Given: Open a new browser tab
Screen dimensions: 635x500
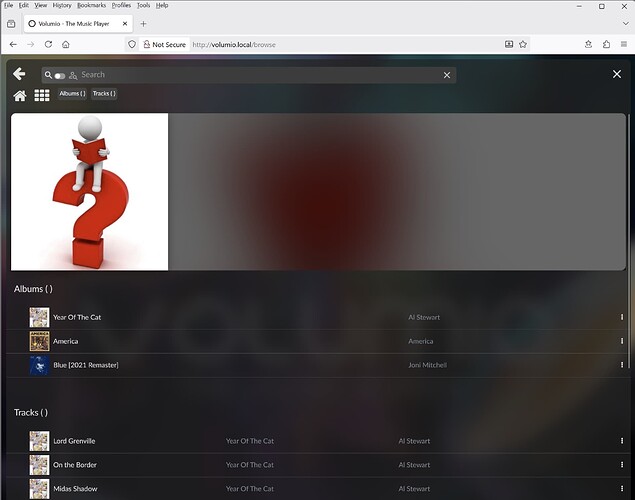Looking at the screenshot, I should coord(143,23).
